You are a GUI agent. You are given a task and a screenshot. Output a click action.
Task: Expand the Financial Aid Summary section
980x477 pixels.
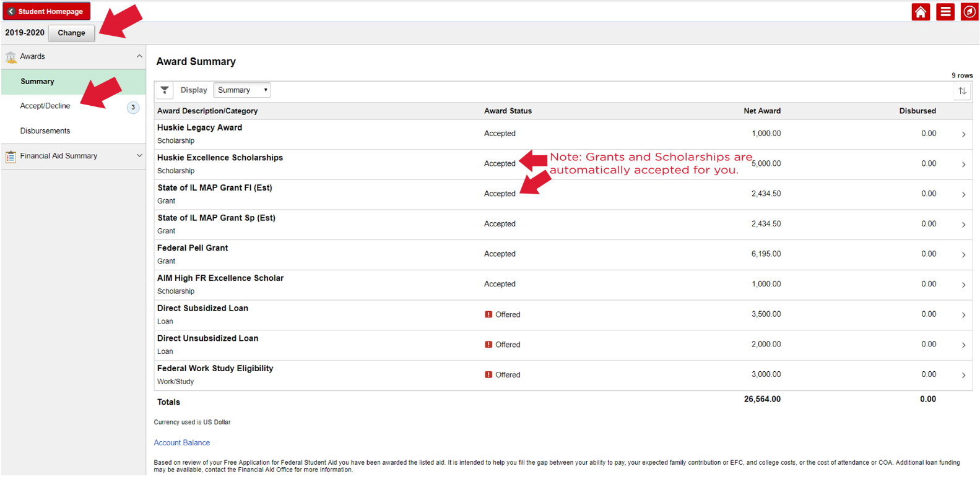(139, 156)
